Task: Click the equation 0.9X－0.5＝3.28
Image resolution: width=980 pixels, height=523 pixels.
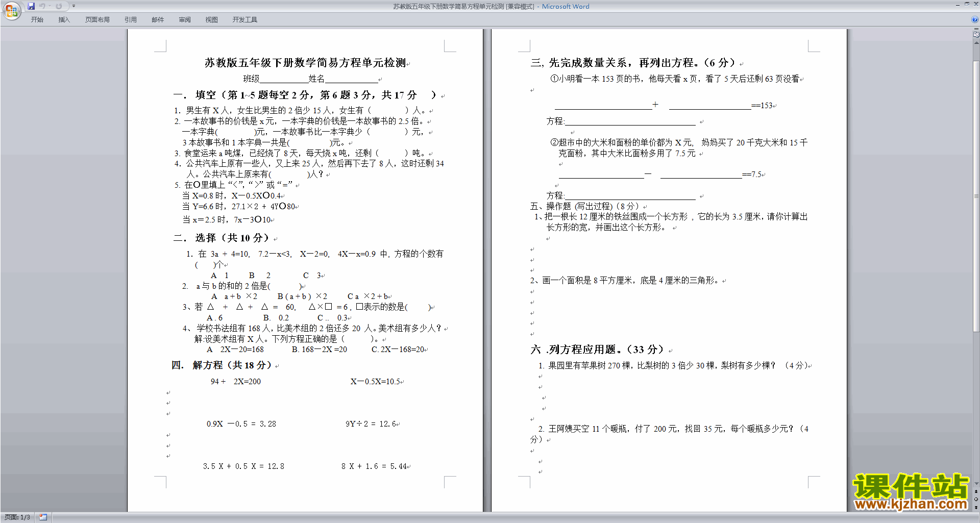Action: tap(241, 424)
